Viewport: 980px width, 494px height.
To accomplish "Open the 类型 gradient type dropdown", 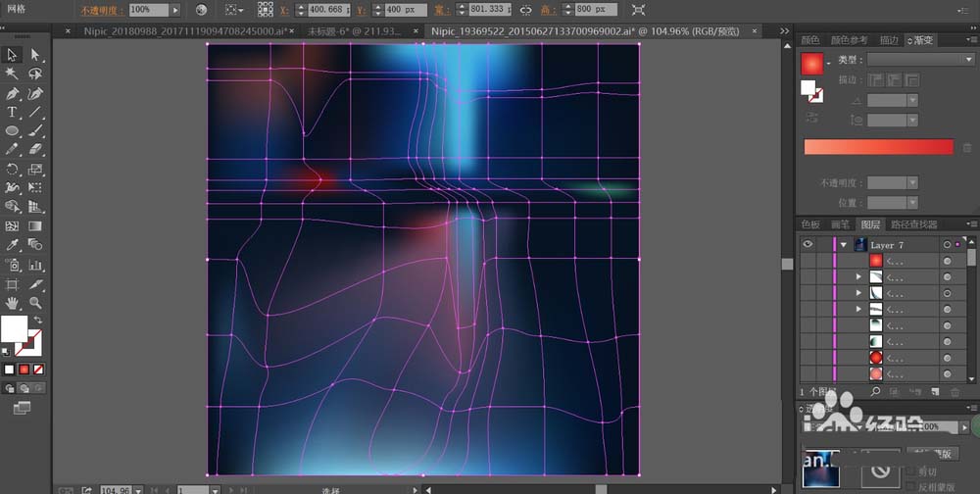I will click(920, 60).
